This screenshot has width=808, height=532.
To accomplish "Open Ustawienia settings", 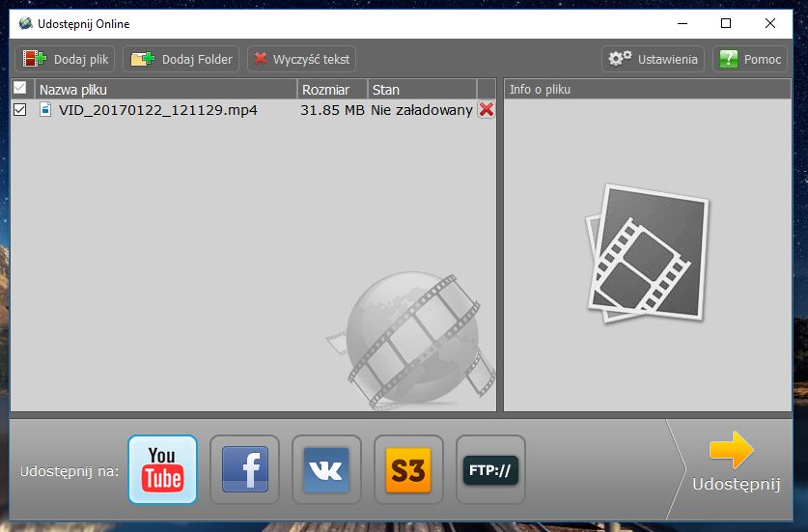I will (653, 59).
